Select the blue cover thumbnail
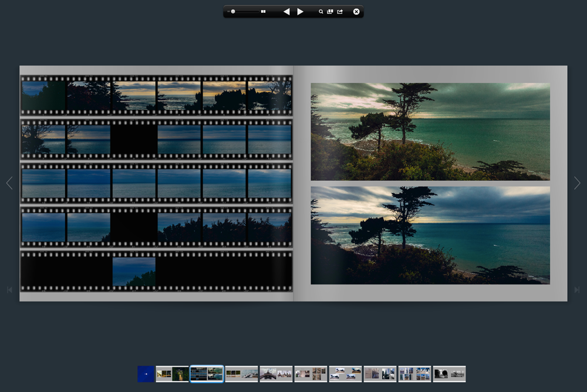 pos(146,374)
